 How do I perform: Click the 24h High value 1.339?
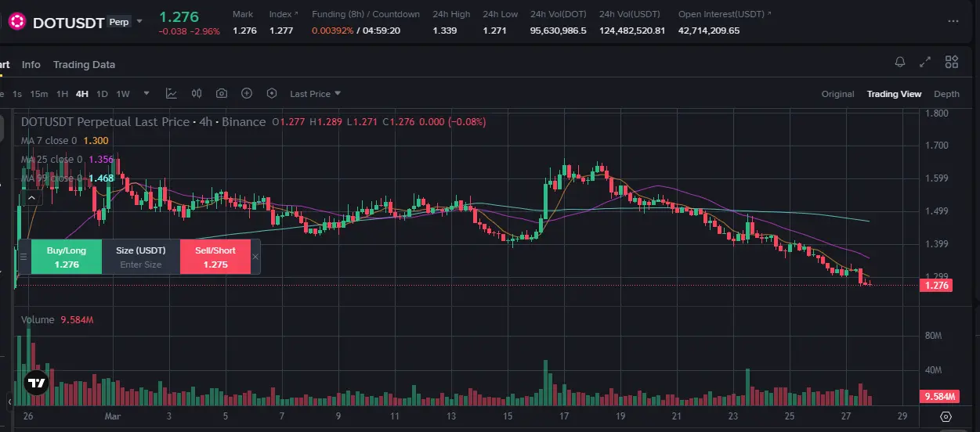[x=444, y=31]
